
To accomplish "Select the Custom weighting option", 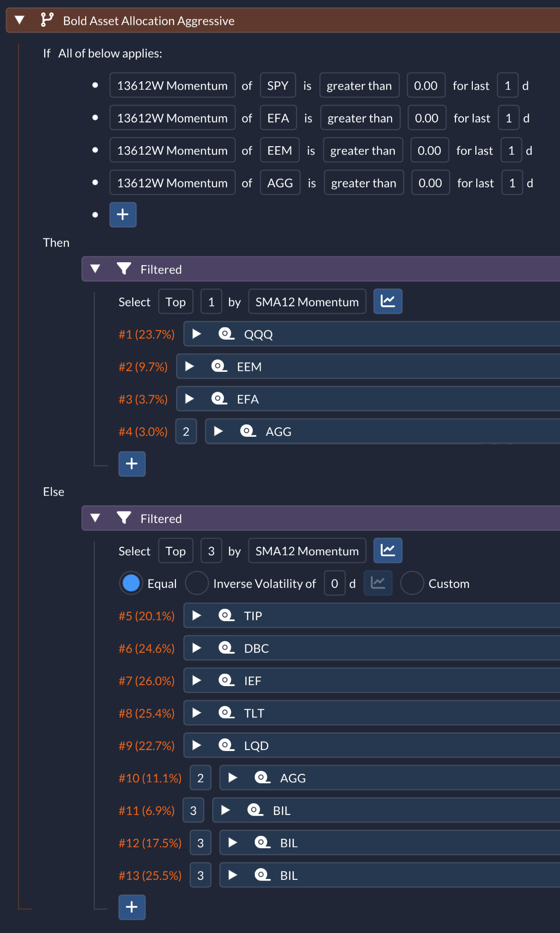I will [x=412, y=583].
